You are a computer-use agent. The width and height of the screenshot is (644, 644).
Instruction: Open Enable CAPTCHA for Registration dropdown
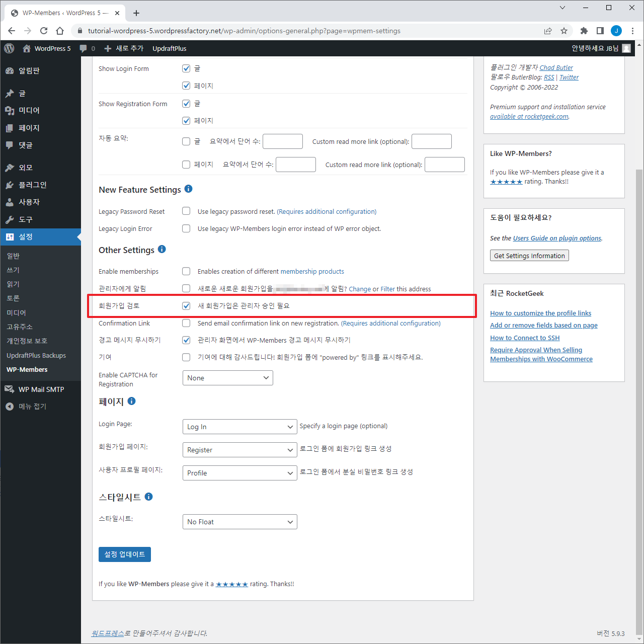click(x=228, y=378)
